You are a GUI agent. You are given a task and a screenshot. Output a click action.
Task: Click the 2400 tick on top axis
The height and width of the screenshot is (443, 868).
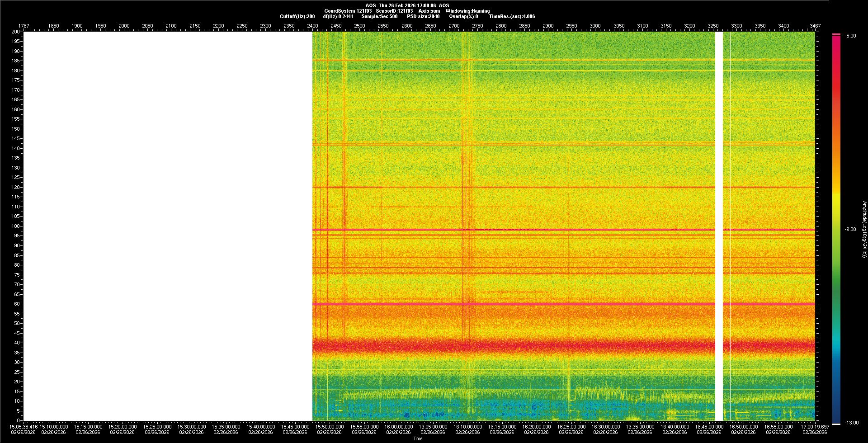tap(312, 26)
